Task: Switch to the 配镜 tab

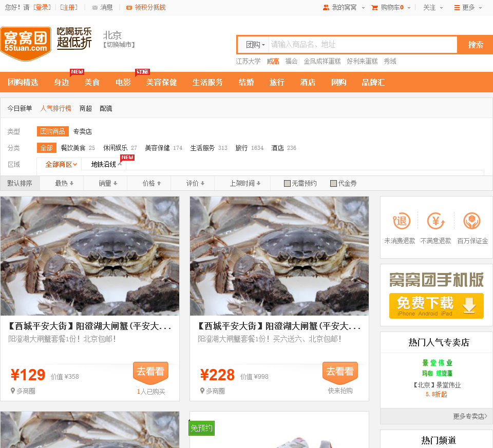Action: pyautogui.click(x=106, y=108)
